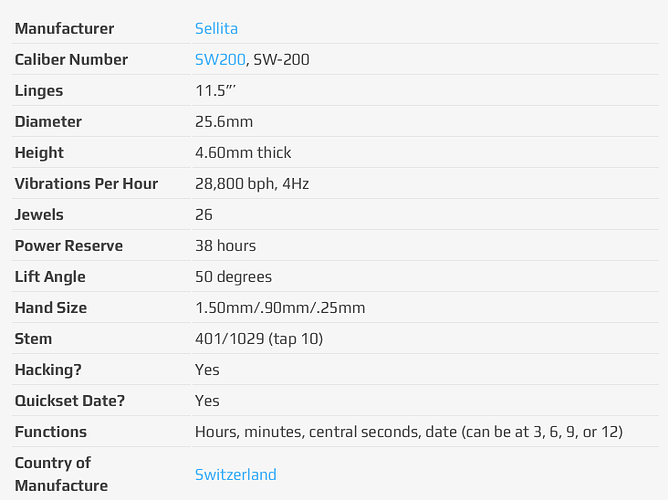Click the Yes value beside Hacking?
The height and width of the screenshot is (500, 668).
click(207, 370)
